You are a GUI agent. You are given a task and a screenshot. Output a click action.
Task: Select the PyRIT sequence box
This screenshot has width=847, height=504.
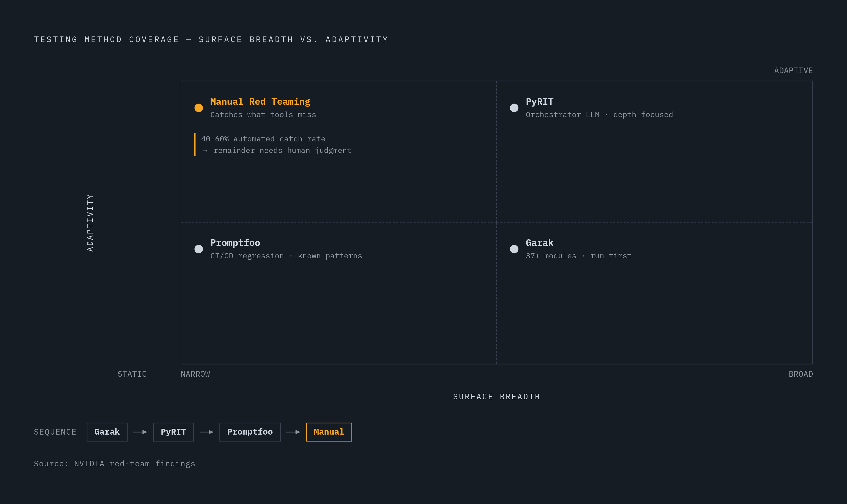click(174, 432)
